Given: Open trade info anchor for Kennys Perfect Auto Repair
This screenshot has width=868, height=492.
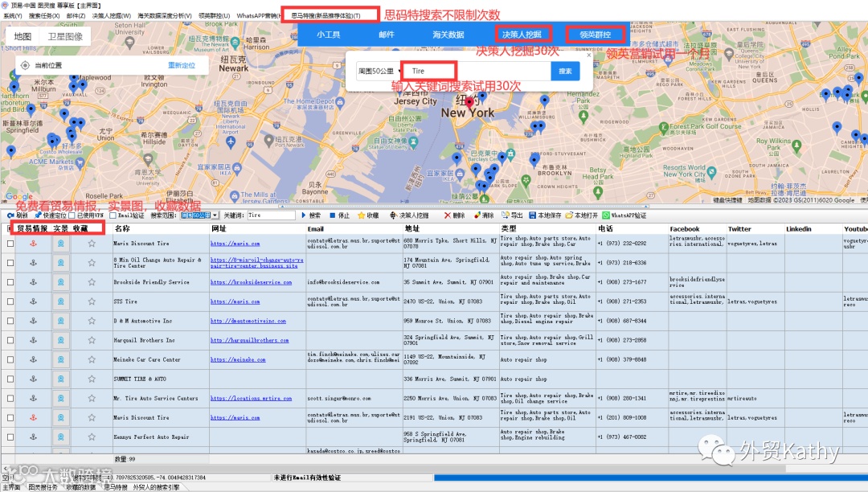Looking at the screenshot, I should tap(33, 437).
